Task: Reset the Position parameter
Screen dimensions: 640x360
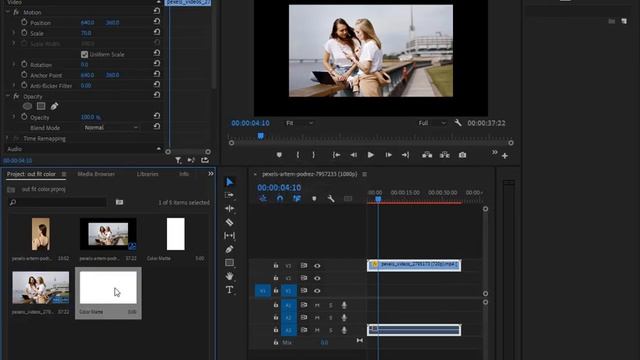Action: (157, 22)
